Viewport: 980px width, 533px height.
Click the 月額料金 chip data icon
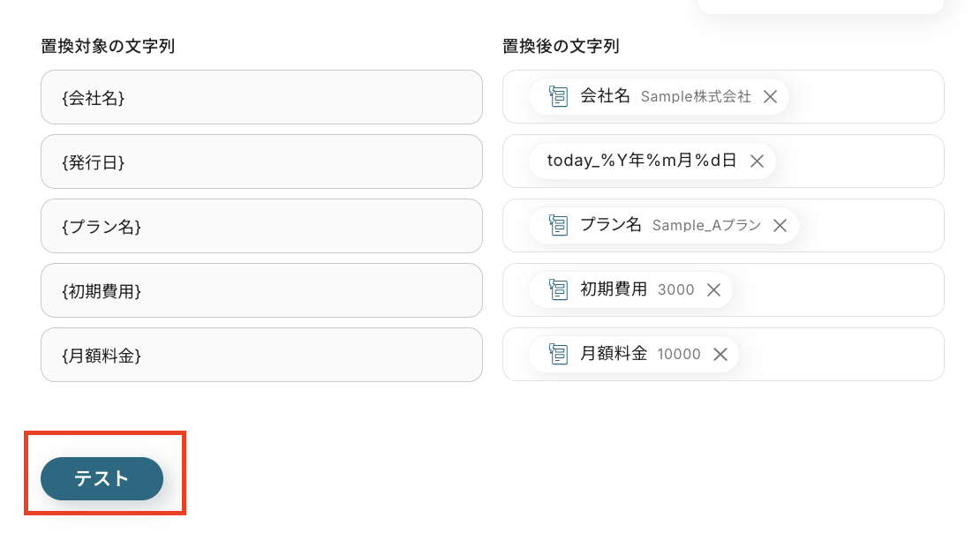point(558,354)
